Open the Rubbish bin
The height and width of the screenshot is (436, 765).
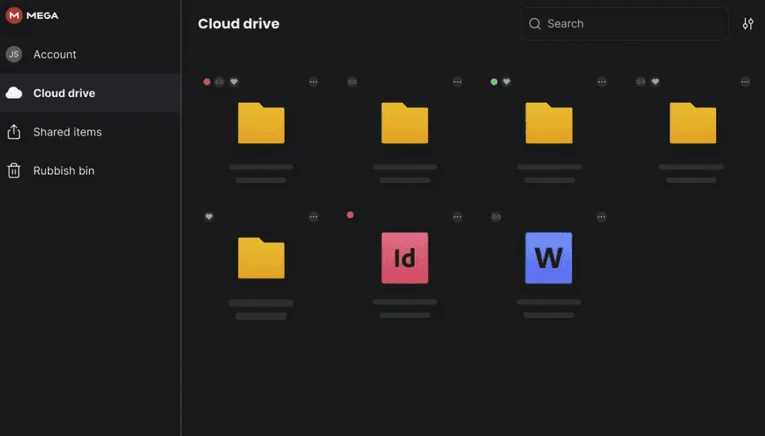tap(90, 171)
